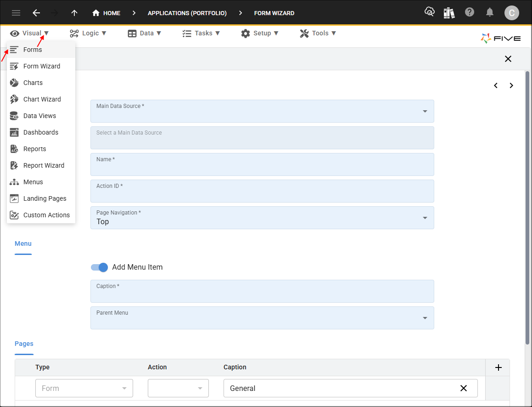Click the home icon in the breadcrumb
The width and height of the screenshot is (532, 407).
pos(96,13)
